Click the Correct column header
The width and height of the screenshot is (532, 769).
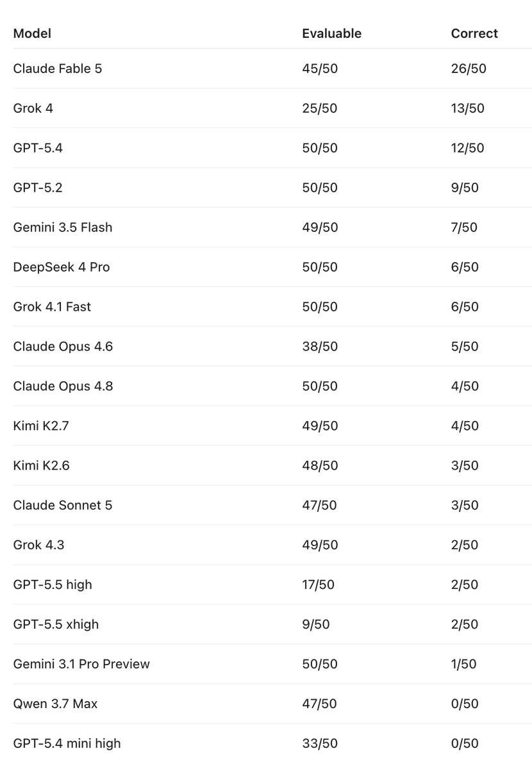(x=474, y=33)
